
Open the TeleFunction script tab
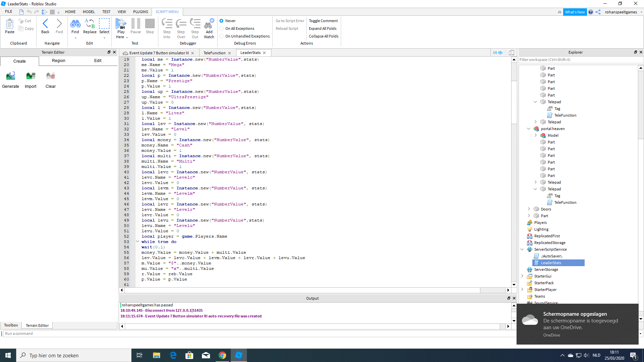pyautogui.click(x=214, y=53)
